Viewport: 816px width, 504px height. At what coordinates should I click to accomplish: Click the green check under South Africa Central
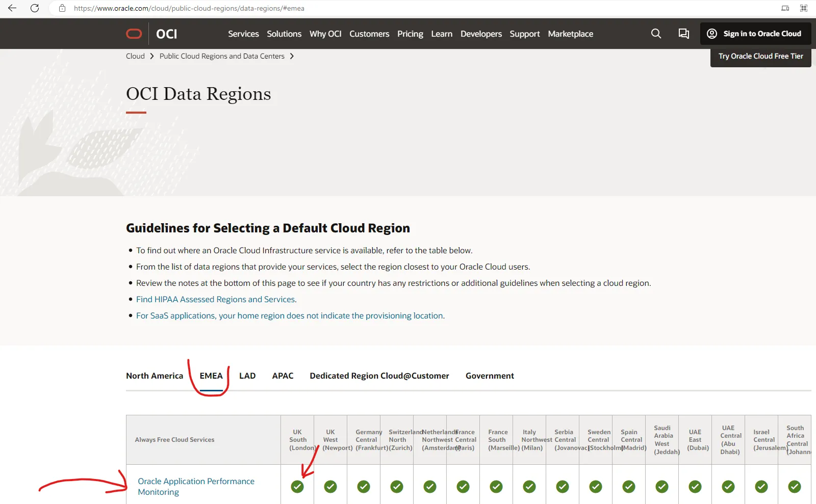click(795, 487)
